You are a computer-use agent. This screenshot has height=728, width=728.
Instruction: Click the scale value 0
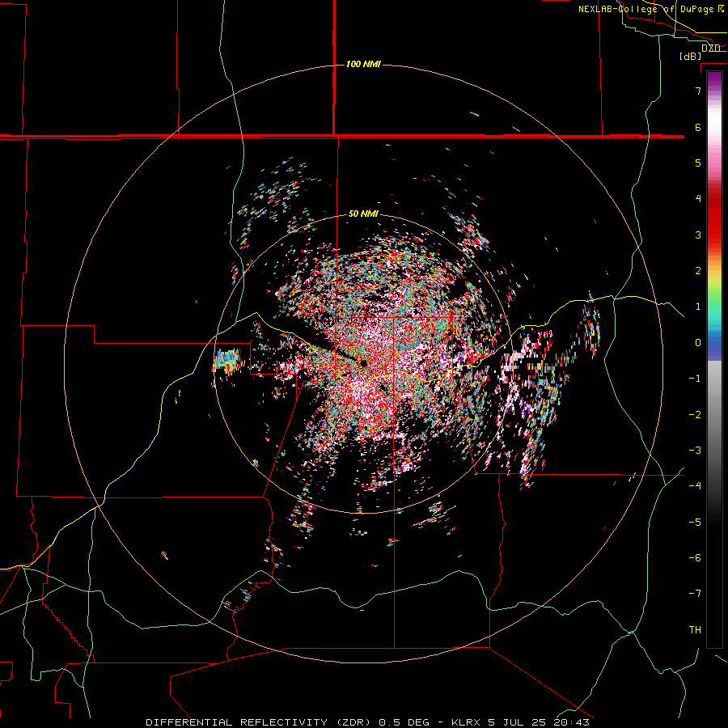point(698,343)
